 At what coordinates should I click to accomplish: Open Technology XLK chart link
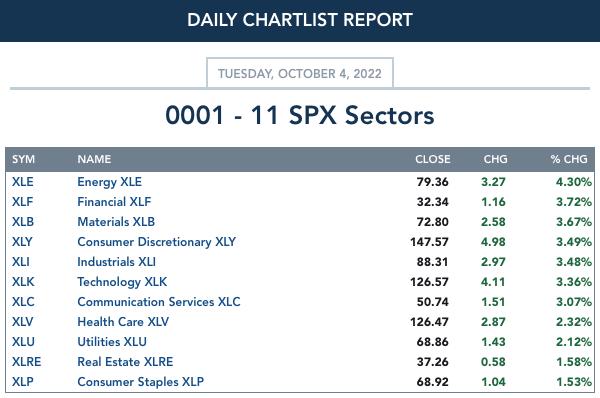click(122, 282)
